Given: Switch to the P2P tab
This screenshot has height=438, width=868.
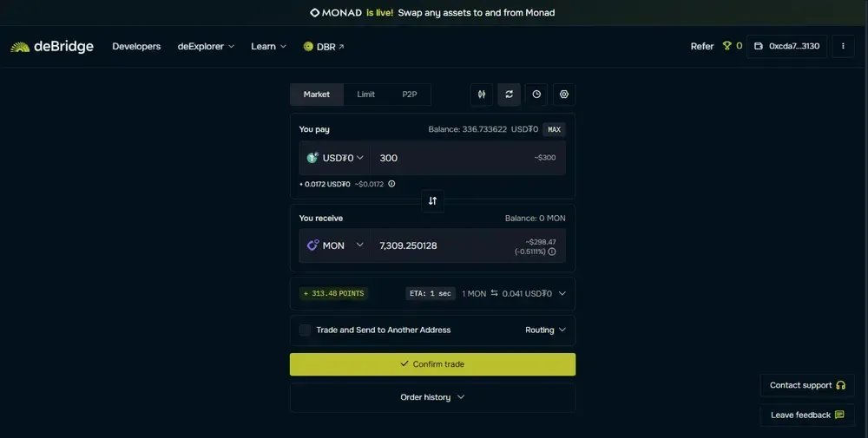Looking at the screenshot, I should point(409,95).
